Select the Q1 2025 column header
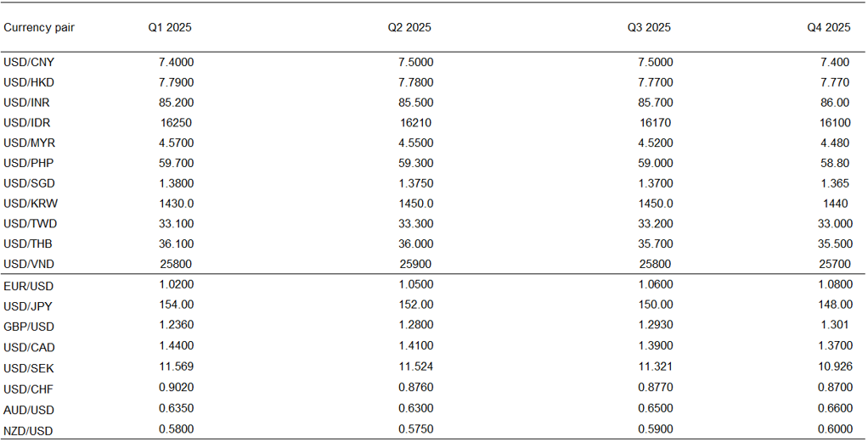Image resolution: width=868 pixels, height=442 pixels. click(170, 27)
